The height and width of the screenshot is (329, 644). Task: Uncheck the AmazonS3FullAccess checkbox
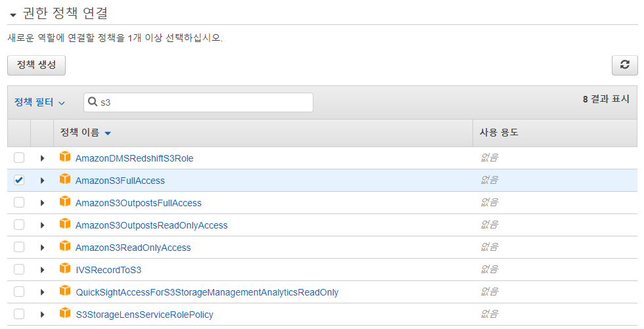pyautogui.click(x=19, y=180)
